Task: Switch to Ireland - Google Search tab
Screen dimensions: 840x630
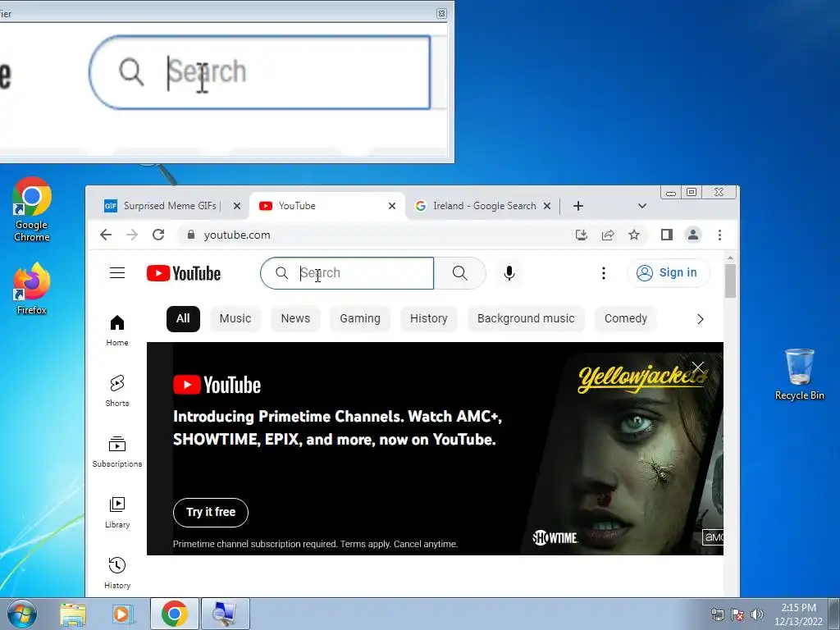Action: tap(484, 206)
